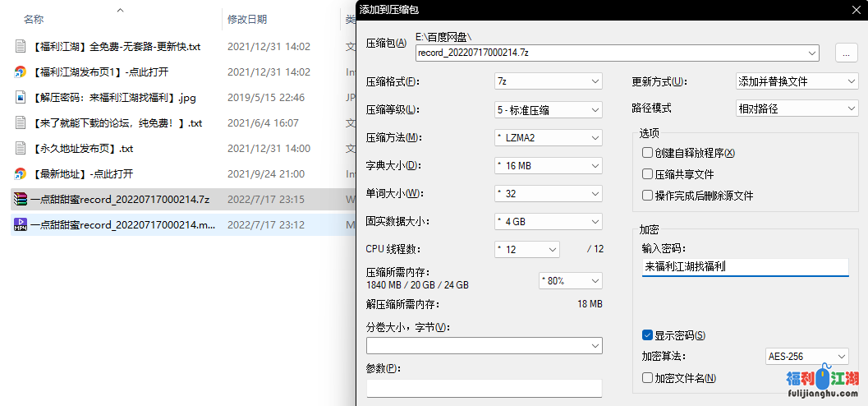Sort files by the 名称 column header
The image size is (868, 406).
(x=34, y=19)
